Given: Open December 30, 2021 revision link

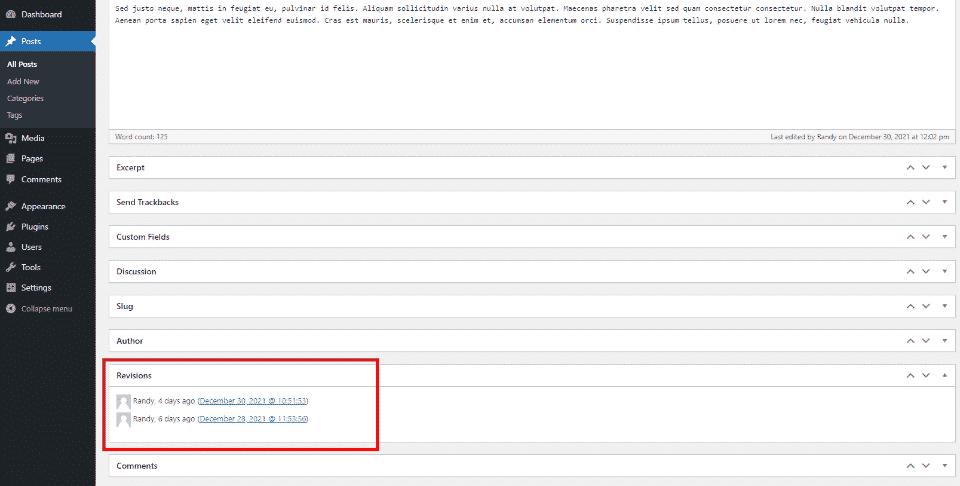Looking at the screenshot, I should pyautogui.click(x=253, y=401).
